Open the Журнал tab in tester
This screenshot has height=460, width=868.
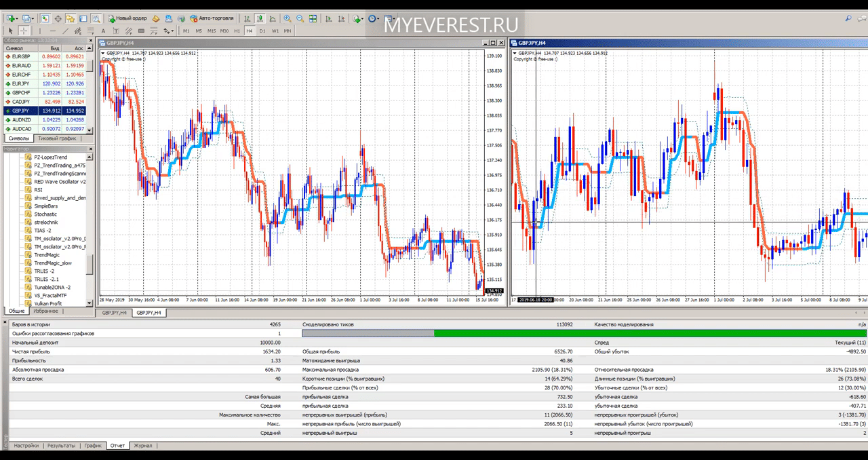click(143, 446)
